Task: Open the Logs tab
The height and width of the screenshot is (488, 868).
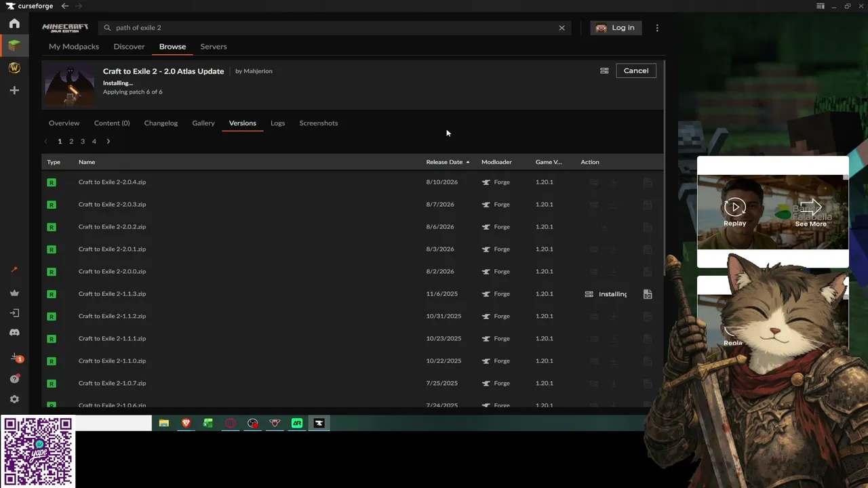Action: 277,123
